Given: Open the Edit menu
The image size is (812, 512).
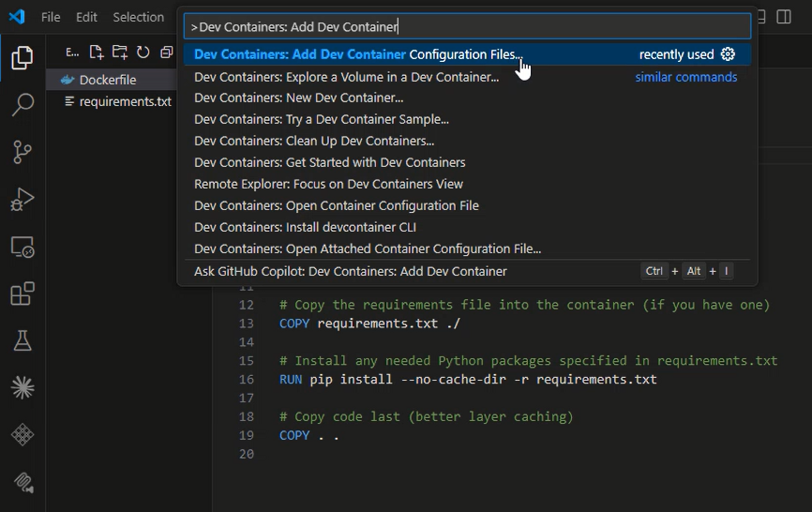Looking at the screenshot, I should [86, 17].
